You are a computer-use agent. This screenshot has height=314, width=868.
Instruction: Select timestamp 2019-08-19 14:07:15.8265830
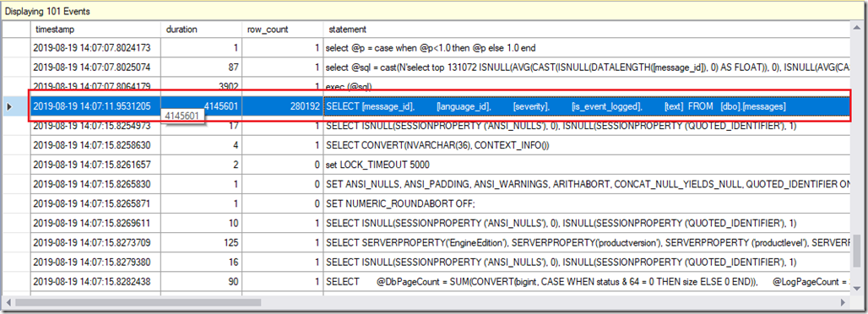click(95, 184)
